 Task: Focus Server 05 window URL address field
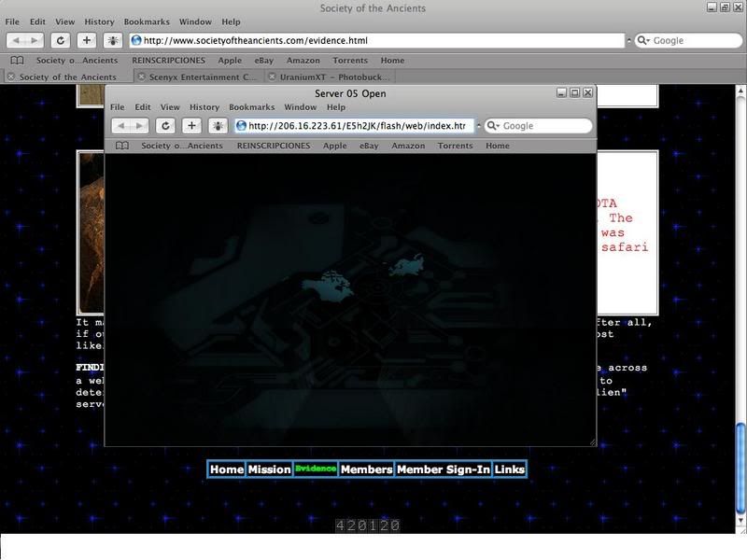pyautogui.click(x=354, y=126)
